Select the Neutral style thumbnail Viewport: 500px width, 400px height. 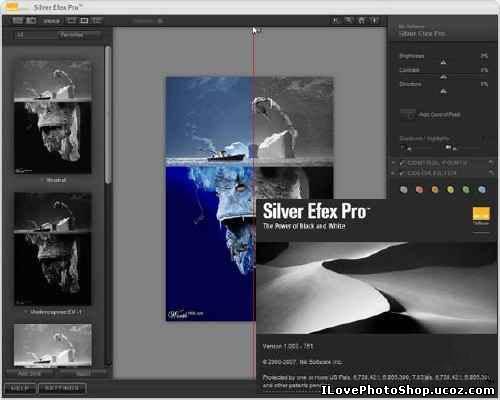pos(53,117)
